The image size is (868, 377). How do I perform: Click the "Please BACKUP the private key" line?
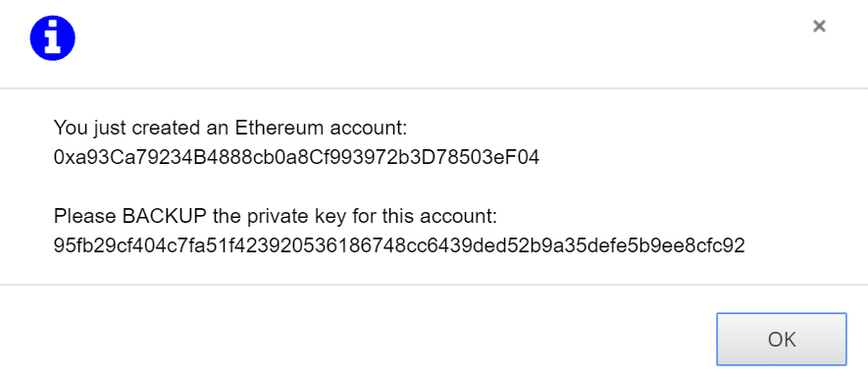coord(276,215)
